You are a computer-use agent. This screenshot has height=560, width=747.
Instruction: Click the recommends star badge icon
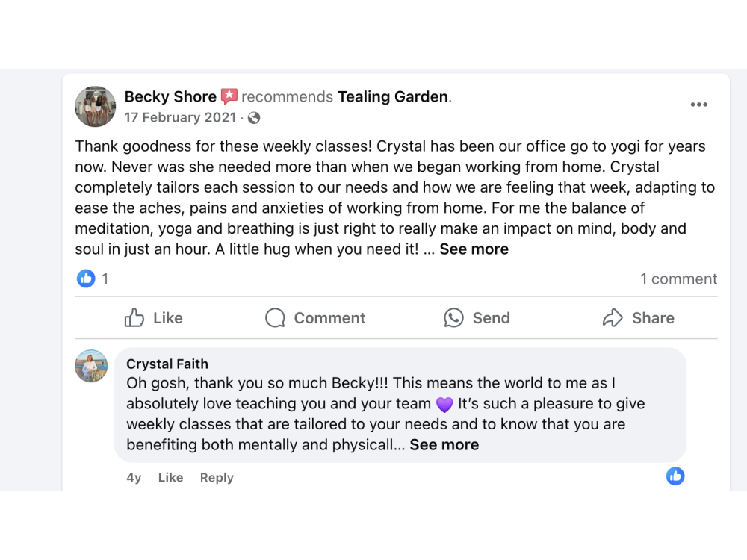coord(229,96)
